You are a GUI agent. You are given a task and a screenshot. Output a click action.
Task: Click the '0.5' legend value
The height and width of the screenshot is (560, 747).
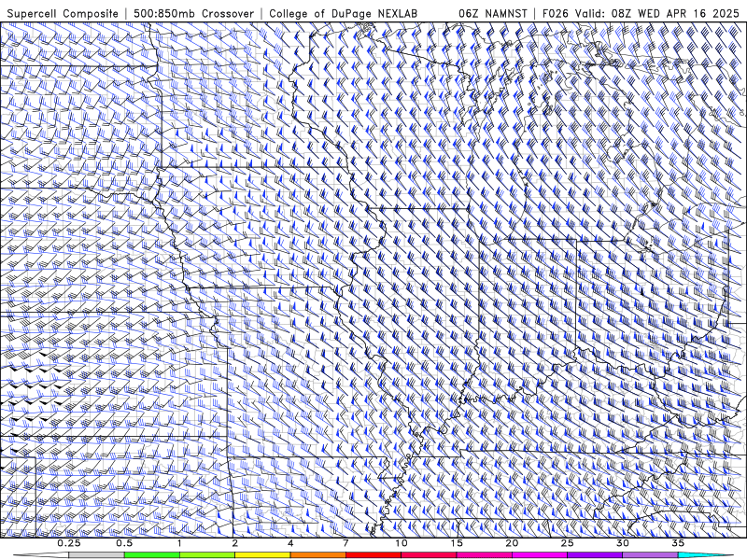124,543
